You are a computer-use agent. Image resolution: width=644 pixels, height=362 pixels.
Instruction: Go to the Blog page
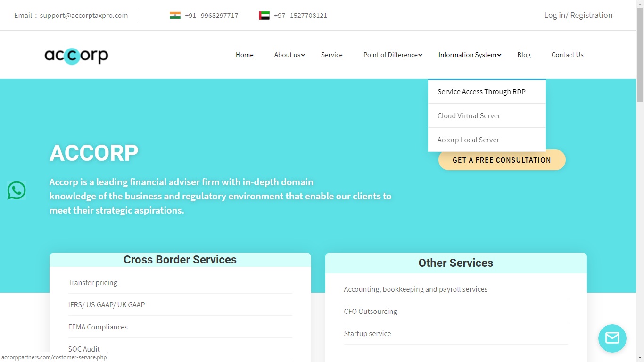524,55
